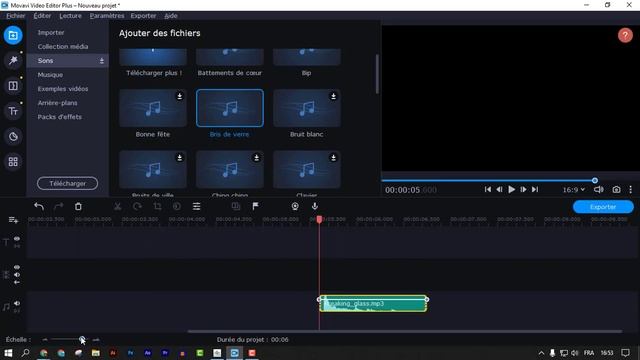
Task: Select Arrière-plans category
Action: pyautogui.click(x=58, y=103)
